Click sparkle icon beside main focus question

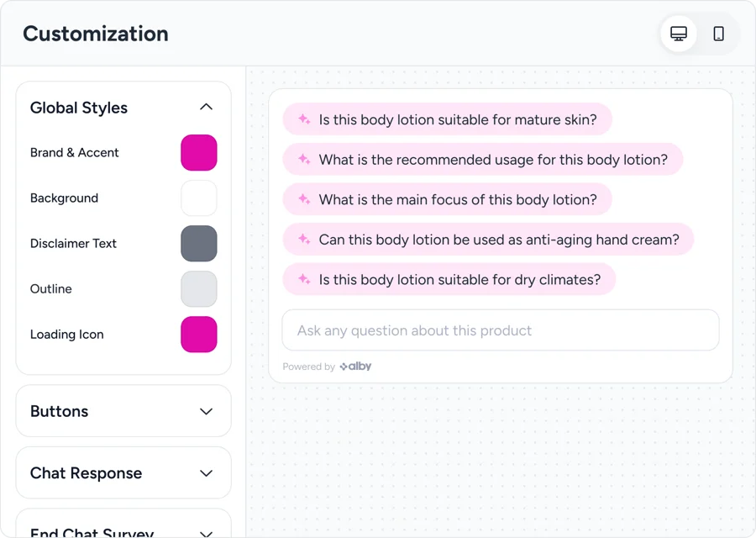pos(304,198)
